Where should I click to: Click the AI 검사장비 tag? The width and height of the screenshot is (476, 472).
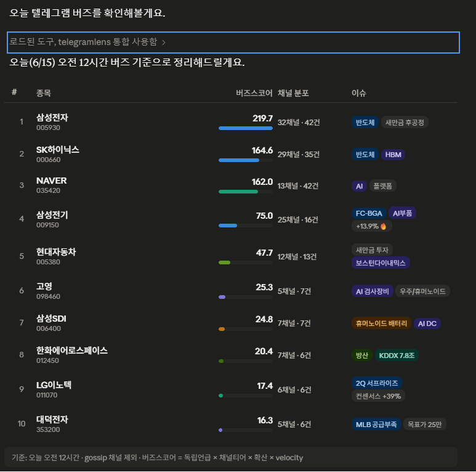tap(373, 291)
